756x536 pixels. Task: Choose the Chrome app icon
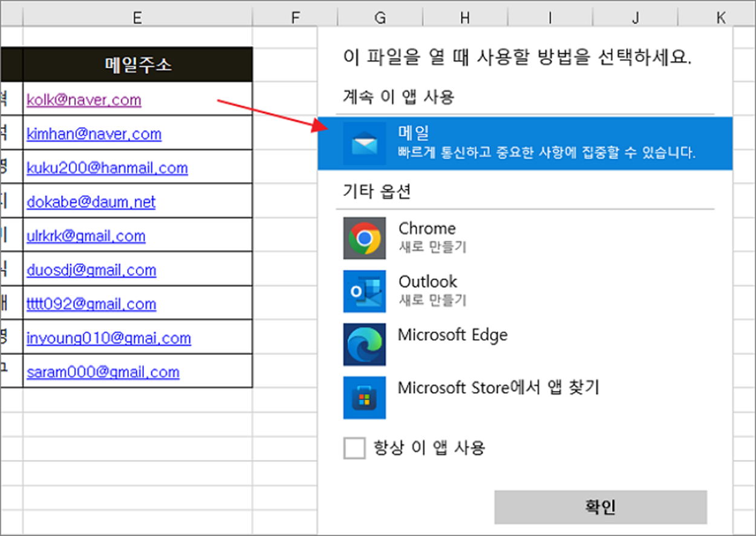coord(365,238)
